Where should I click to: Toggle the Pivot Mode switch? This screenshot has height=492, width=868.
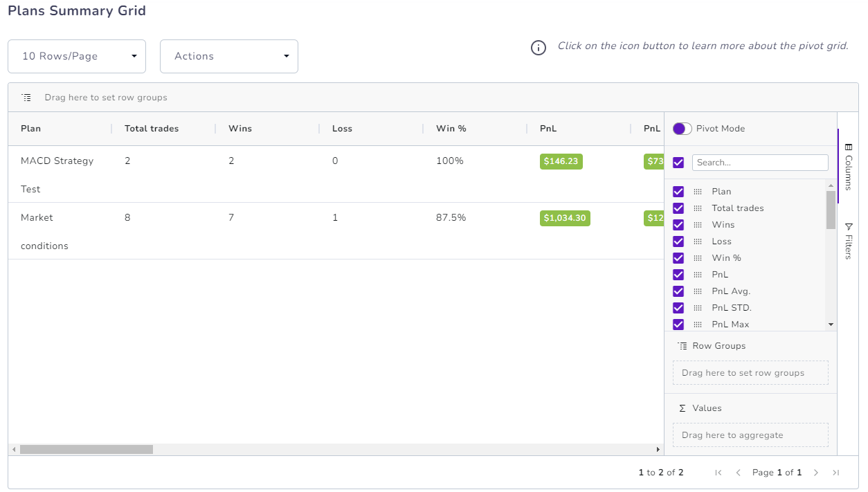coord(682,129)
